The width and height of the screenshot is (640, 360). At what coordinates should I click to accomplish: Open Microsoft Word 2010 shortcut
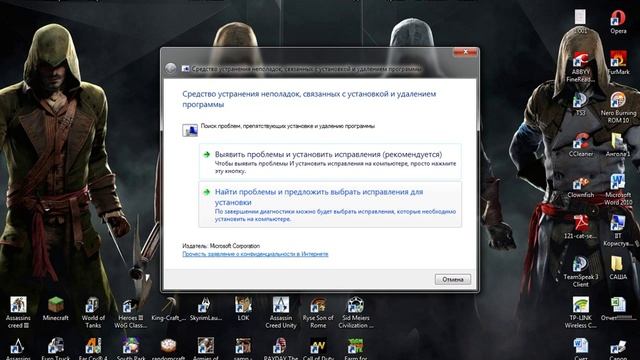click(x=618, y=190)
